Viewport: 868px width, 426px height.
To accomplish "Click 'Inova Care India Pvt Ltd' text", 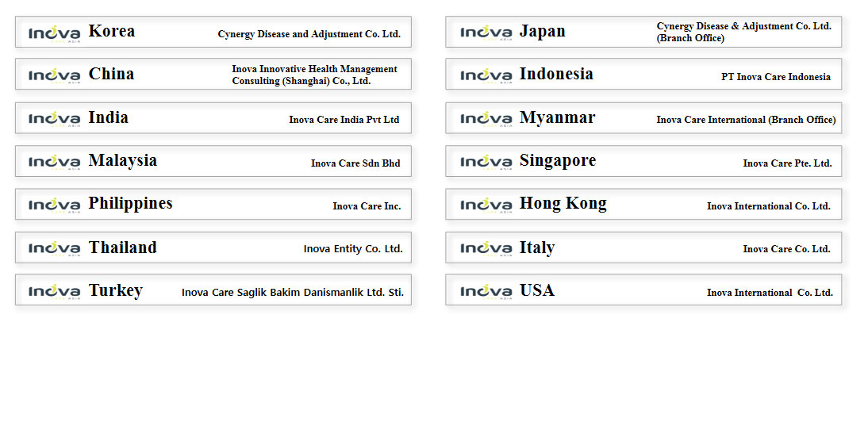I will point(344,120).
